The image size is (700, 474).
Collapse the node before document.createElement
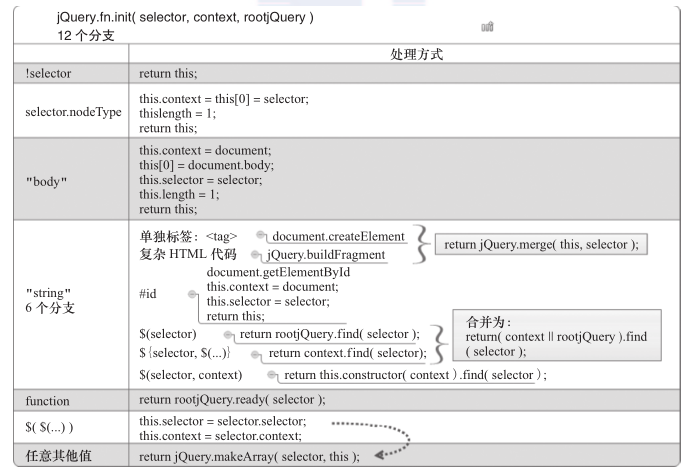click(260, 234)
